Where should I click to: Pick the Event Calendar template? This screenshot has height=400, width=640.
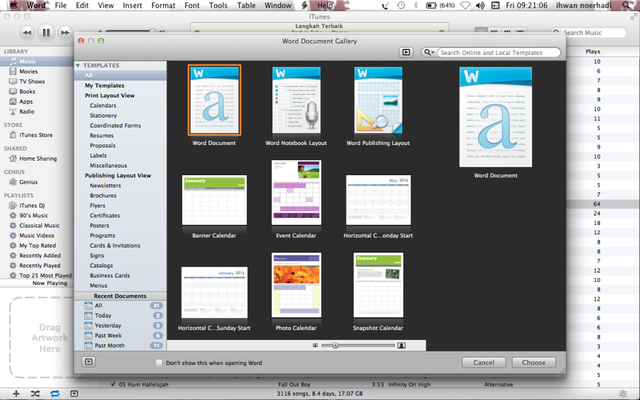[296, 193]
